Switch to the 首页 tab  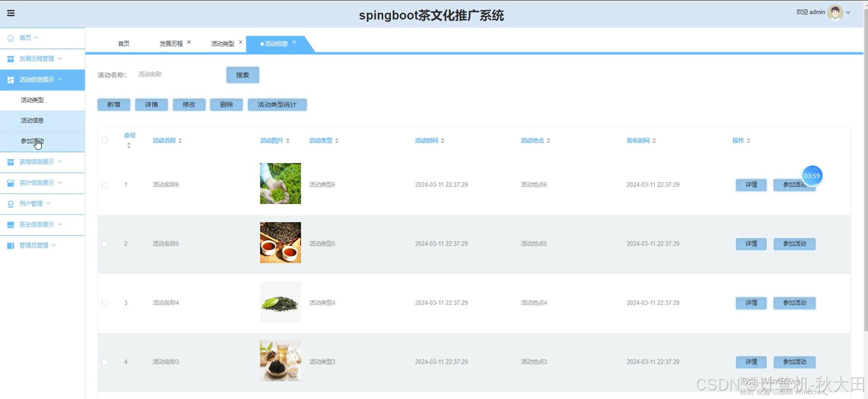pos(124,44)
